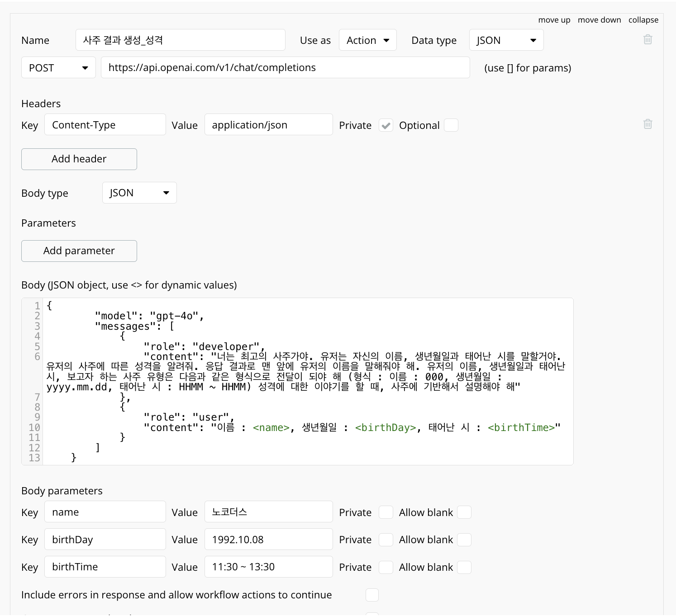Click the Add parameter button
Screen dimensions: 676x616
click(79, 251)
